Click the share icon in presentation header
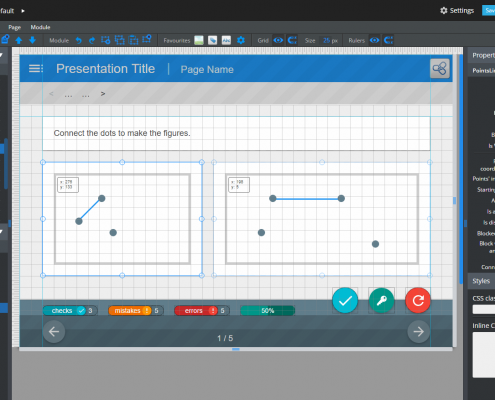The width and height of the screenshot is (495, 400). (x=440, y=69)
